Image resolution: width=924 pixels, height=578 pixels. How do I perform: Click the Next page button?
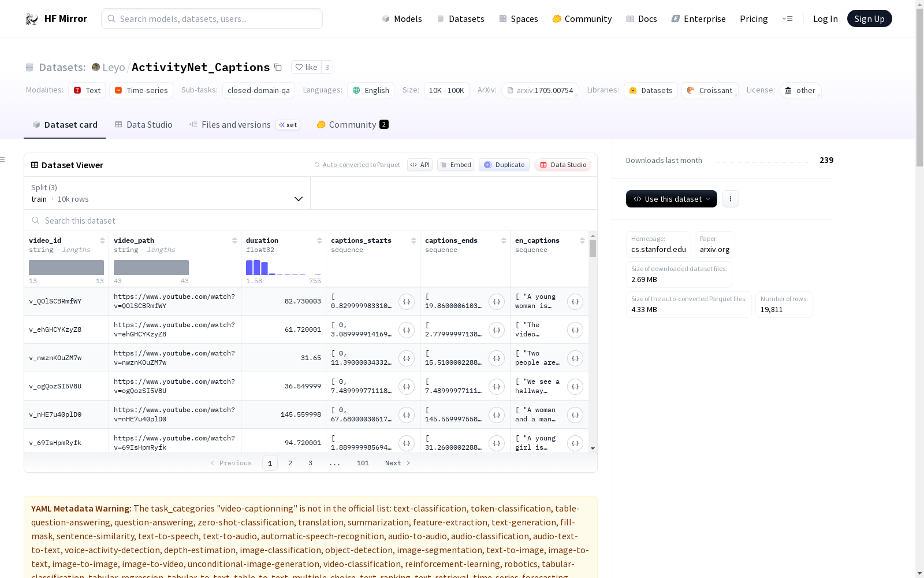tap(398, 463)
